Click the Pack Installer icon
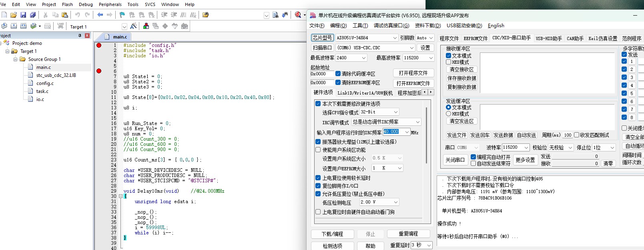644x250 pixels. click(185, 26)
